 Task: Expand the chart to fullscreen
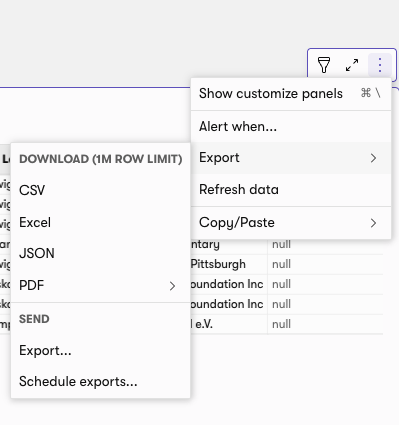pyautogui.click(x=352, y=65)
